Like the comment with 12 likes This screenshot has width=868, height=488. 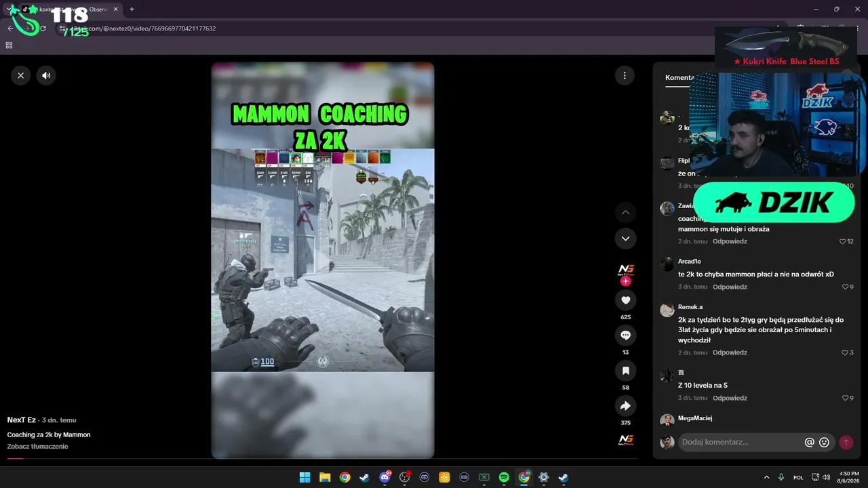pos(843,241)
